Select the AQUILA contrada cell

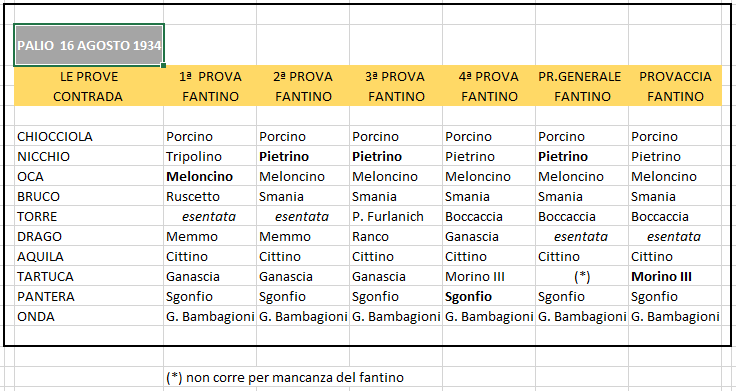point(89,256)
